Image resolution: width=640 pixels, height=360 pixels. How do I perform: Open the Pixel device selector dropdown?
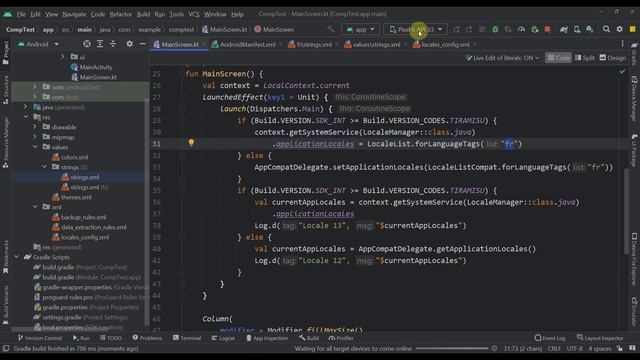coord(416,29)
